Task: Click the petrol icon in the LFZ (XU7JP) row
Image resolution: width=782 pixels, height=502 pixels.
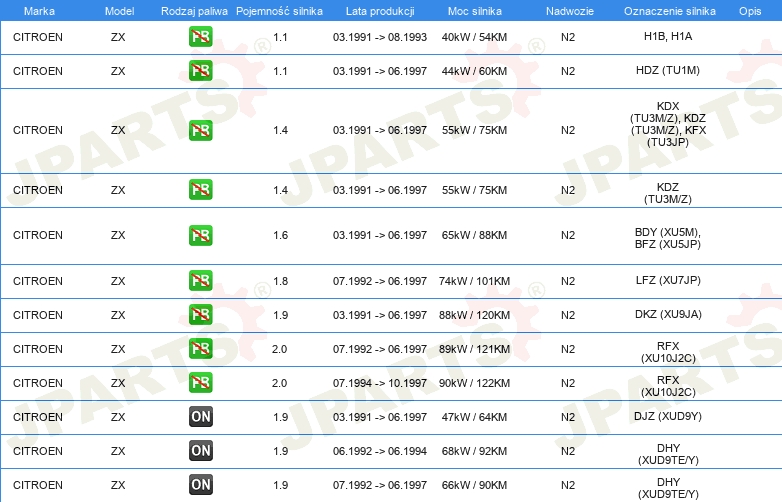Action: point(200,281)
